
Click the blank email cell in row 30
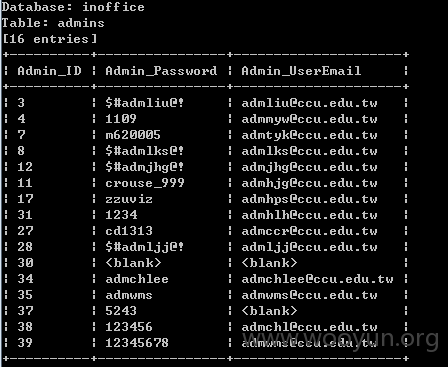point(269,263)
